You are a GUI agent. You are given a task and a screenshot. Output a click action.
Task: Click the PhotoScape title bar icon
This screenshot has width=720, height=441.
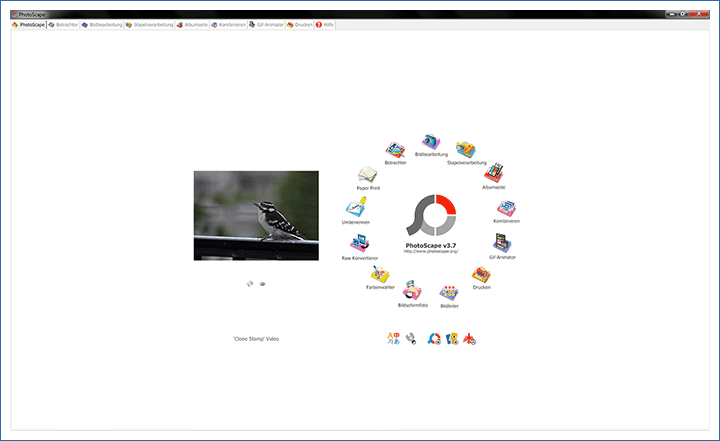tap(15, 15)
